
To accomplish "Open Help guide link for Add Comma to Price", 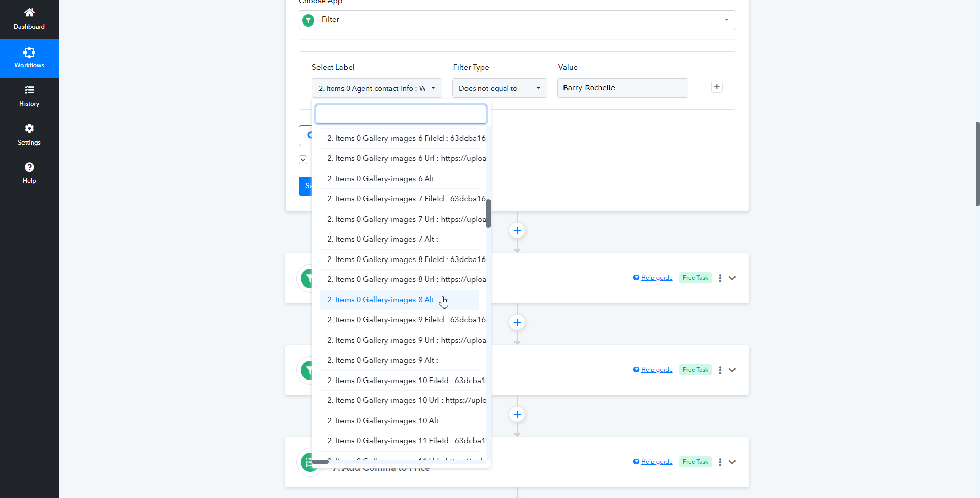I will tap(656, 462).
